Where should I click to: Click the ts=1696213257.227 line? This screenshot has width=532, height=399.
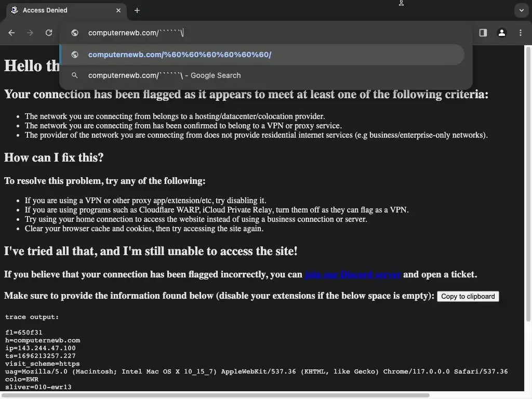click(x=41, y=356)
